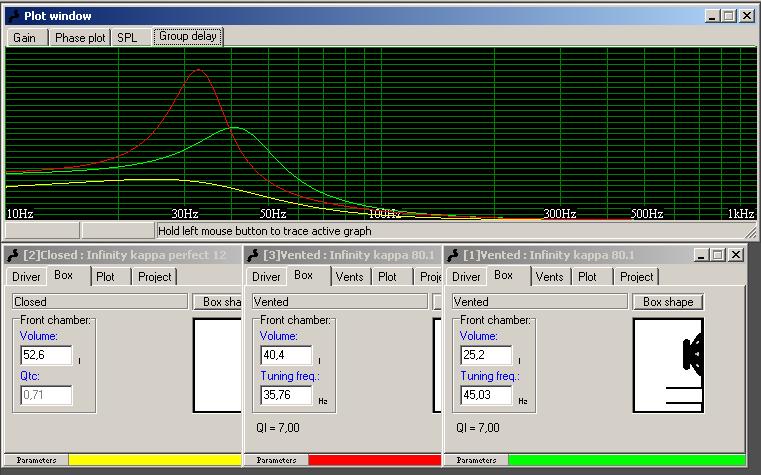Click the Tuning freq. field showing 45,03
The image size is (761, 475).
pyautogui.click(x=486, y=395)
